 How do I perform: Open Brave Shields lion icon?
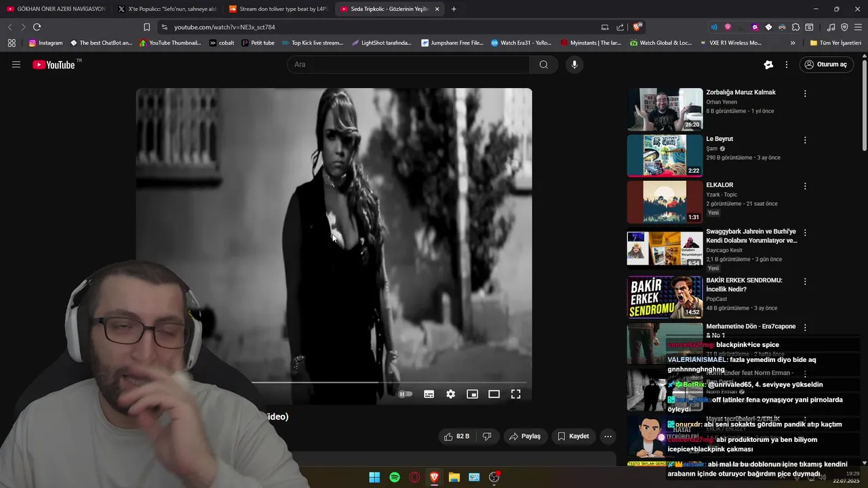tap(637, 27)
